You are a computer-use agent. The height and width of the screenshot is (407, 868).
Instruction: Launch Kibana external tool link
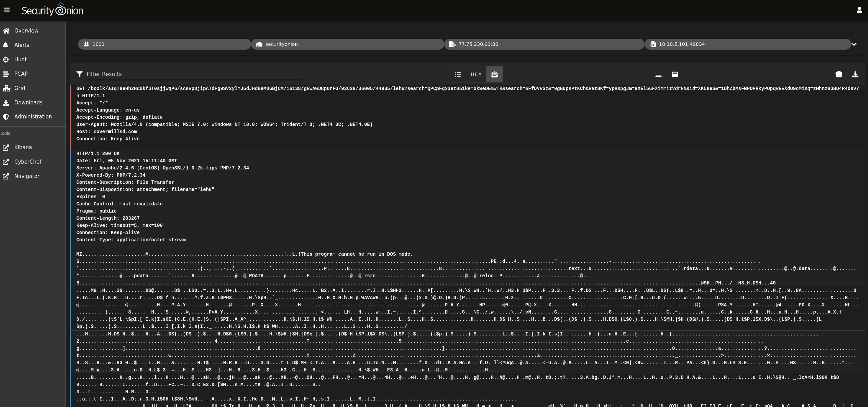pyautogui.click(x=33, y=147)
